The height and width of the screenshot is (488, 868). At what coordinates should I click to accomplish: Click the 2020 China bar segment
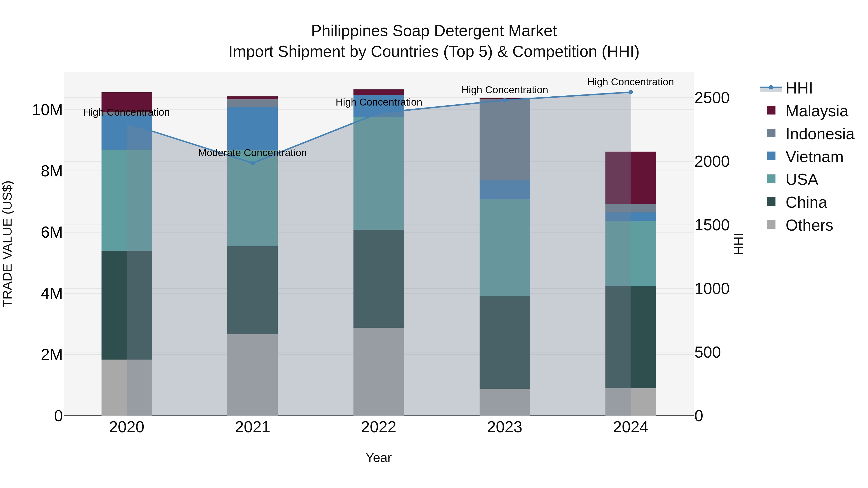[x=127, y=305]
